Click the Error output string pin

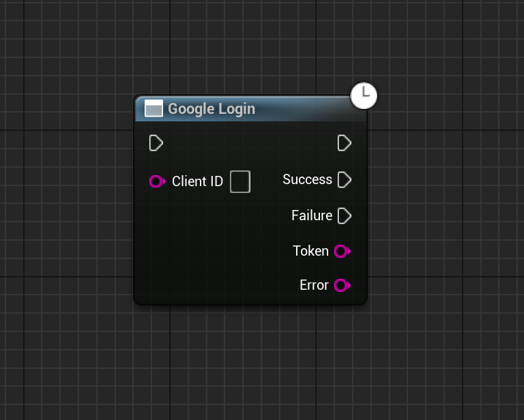click(343, 286)
